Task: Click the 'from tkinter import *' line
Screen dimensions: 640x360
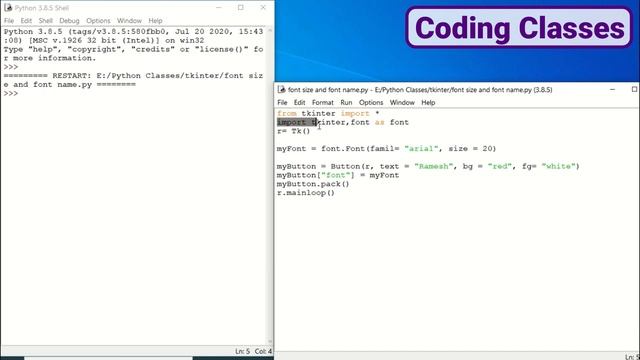Action: pos(328,113)
